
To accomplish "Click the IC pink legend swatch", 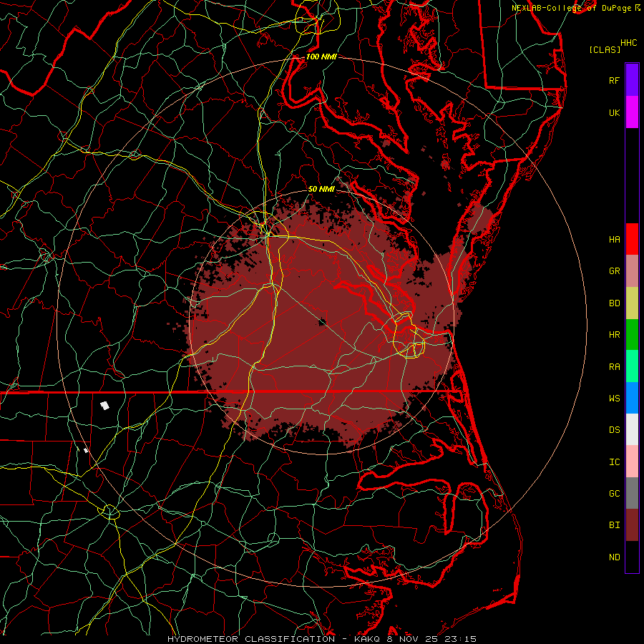I will coord(632,462).
